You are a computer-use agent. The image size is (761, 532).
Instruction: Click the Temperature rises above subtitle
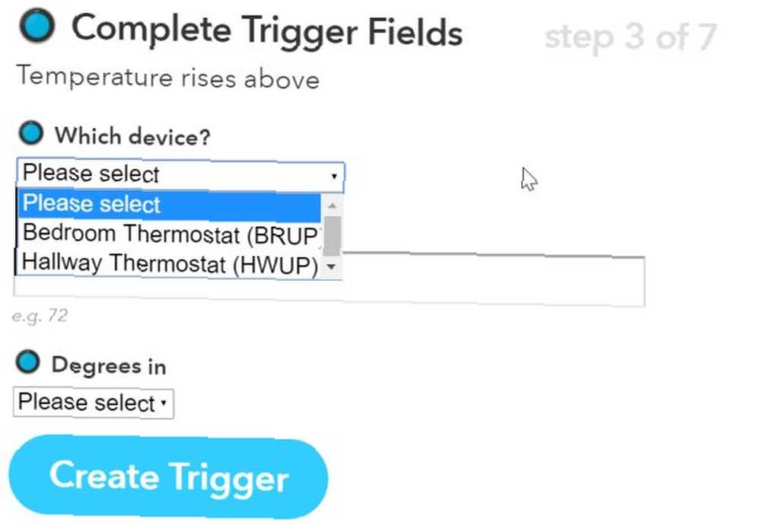click(168, 78)
